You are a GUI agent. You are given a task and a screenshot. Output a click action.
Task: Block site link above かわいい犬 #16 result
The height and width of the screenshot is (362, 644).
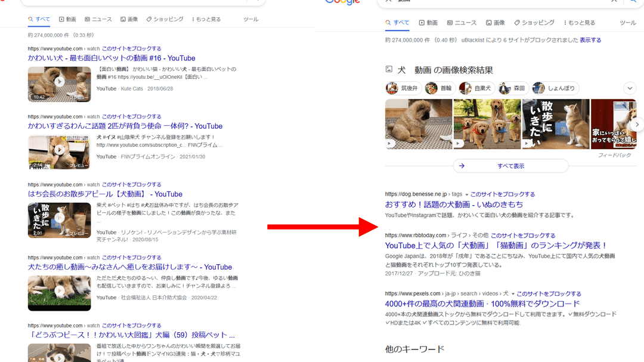point(131,48)
